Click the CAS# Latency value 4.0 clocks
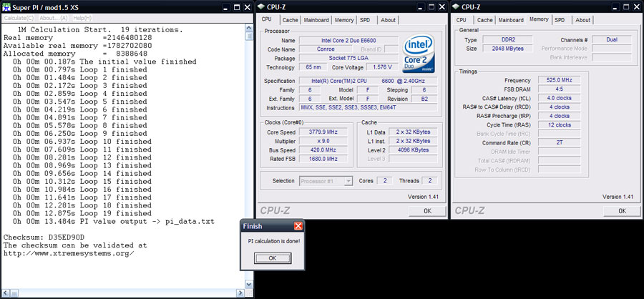Screen dimensions: 644x299 pos(559,98)
